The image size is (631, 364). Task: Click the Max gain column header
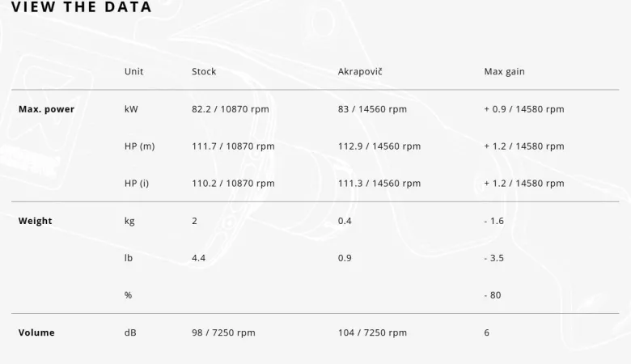[504, 72]
